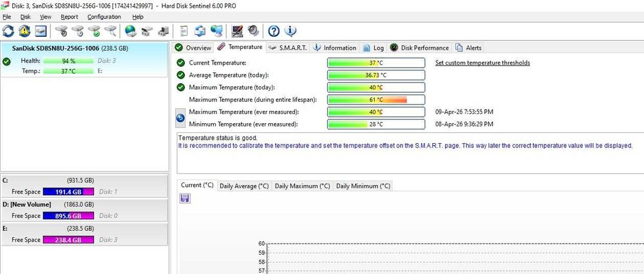Click the globe with disk toolbar icon
The height and width of the screenshot is (274, 644).
[131, 30]
